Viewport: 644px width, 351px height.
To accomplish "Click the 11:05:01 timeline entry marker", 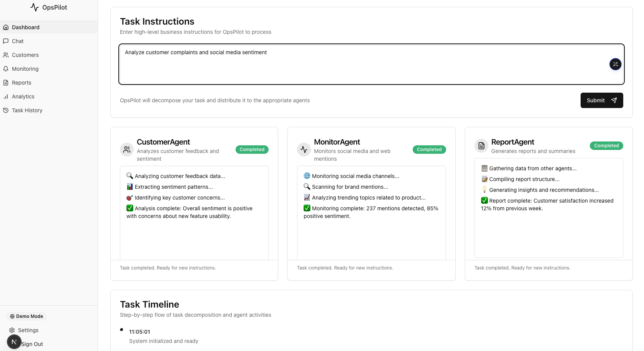I will 122,329.
